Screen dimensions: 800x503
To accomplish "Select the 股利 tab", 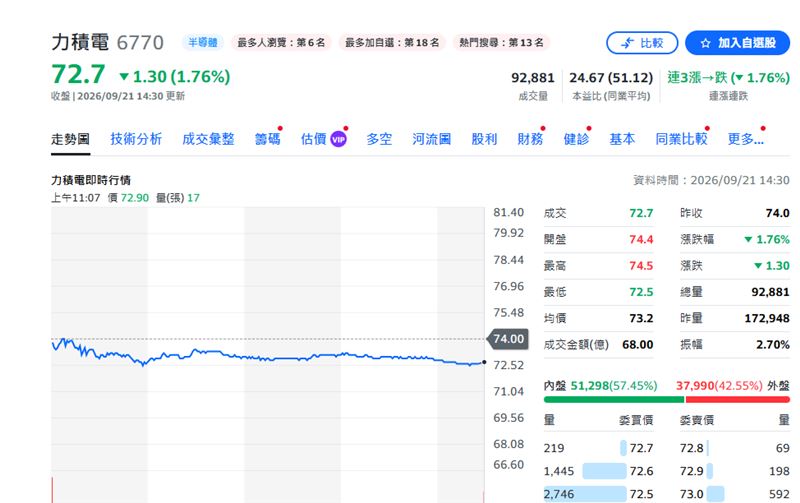I will coord(484,139).
